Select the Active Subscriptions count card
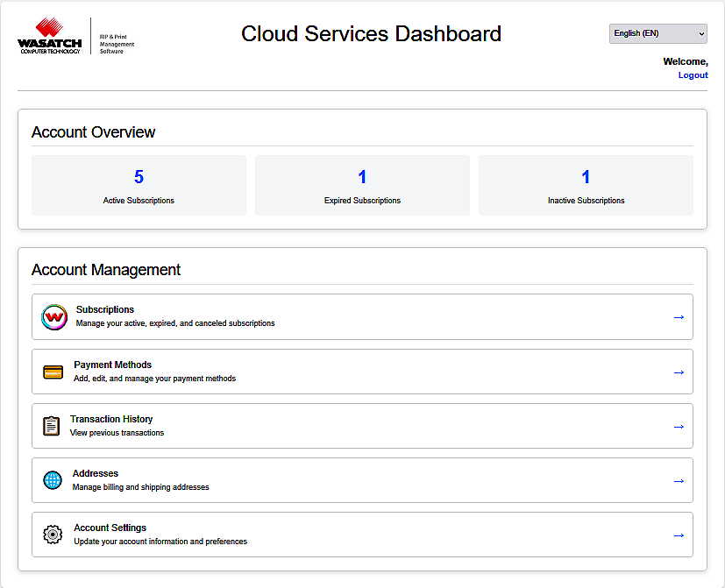The image size is (725, 588). 139,185
